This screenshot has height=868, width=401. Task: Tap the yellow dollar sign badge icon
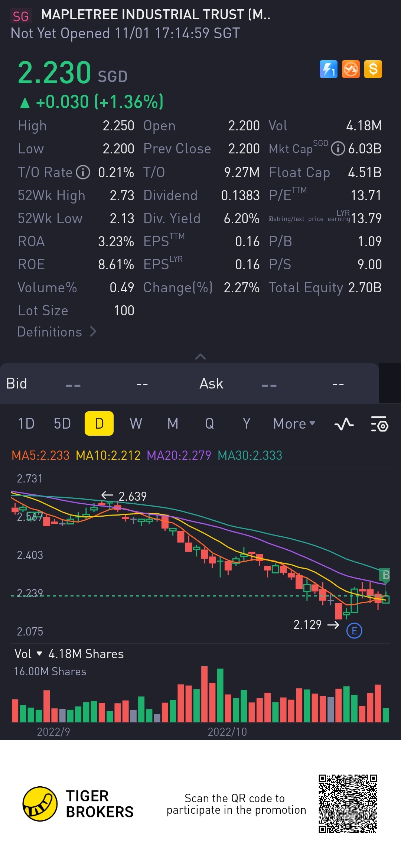pos(373,69)
